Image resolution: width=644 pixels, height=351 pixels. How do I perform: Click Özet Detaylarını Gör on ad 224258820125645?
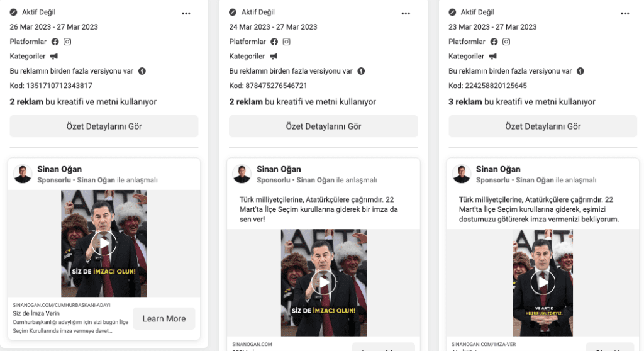(x=543, y=126)
